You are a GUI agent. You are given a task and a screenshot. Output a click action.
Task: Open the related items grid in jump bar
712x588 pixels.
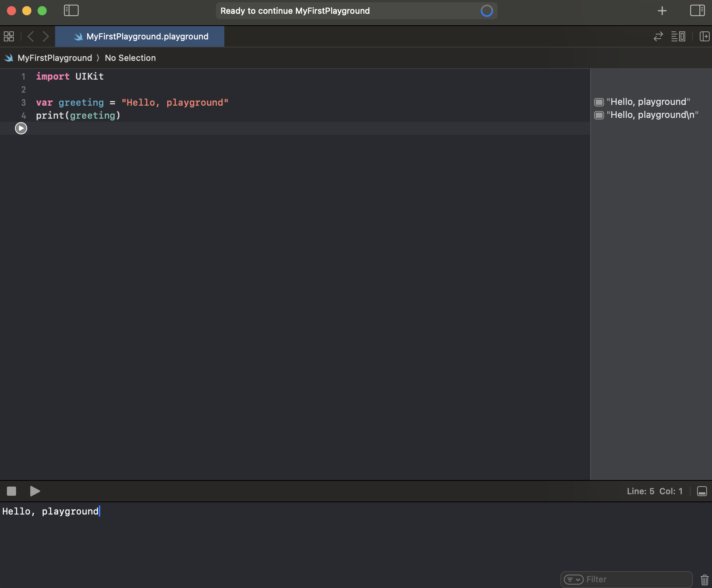tap(8, 36)
